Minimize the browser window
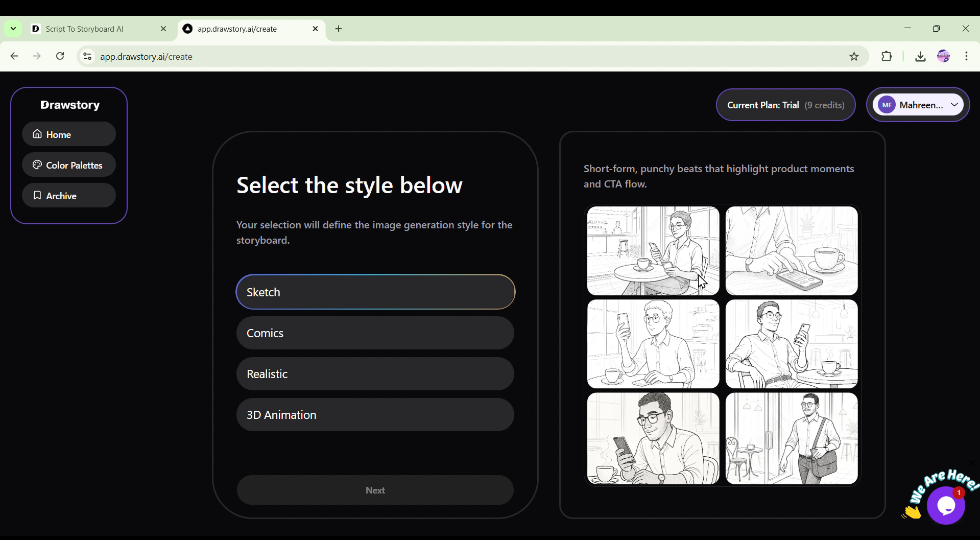Image resolution: width=980 pixels, height=540 pixels. tap(907, 29)
